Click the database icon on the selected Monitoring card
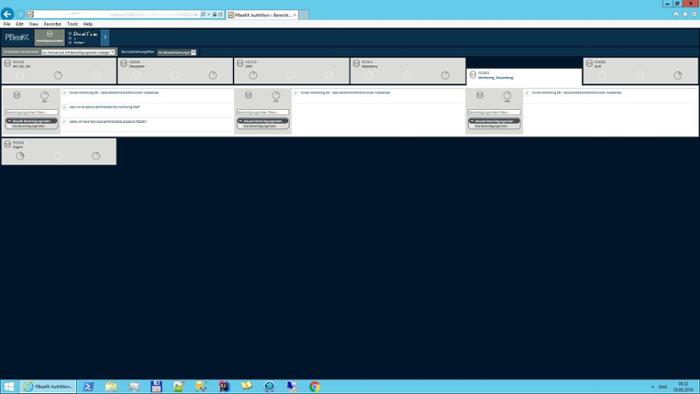This screenshot has width=700, height=394. pos(473,75)
